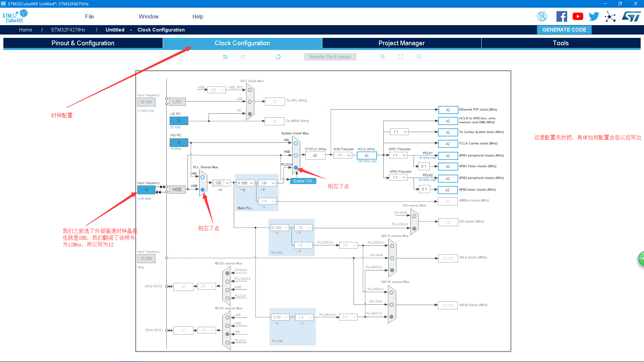This screenshot has width=644, height=362.
Task: Select HSE_RTC in RTC Clock Mux
Action: tap(250, 90)
